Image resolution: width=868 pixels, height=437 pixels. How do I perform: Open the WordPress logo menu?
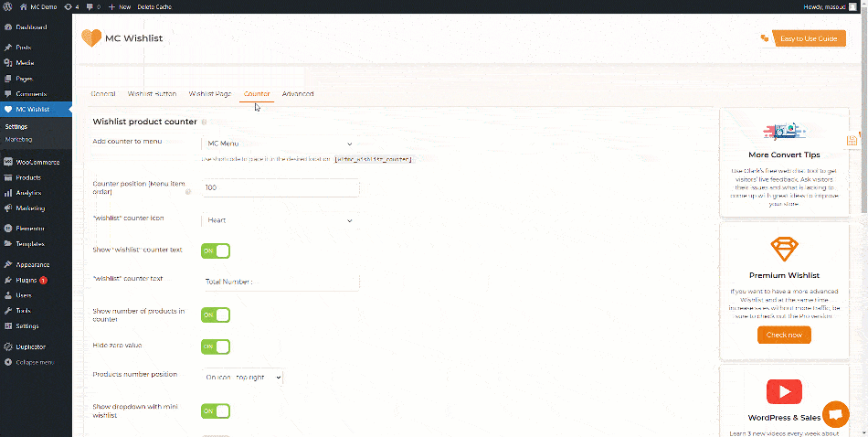click(9, 6)
